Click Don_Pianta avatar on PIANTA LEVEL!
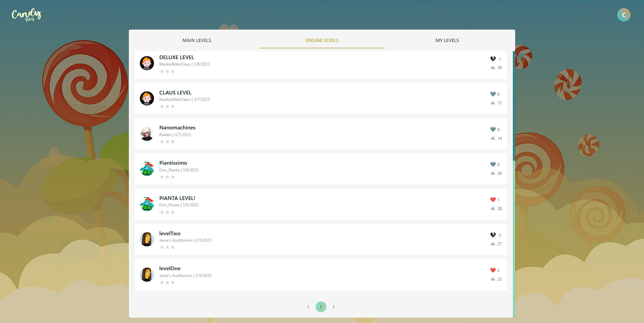Viewport: 644px width, 323px height. pyautogui.click(x=147, y=204)
